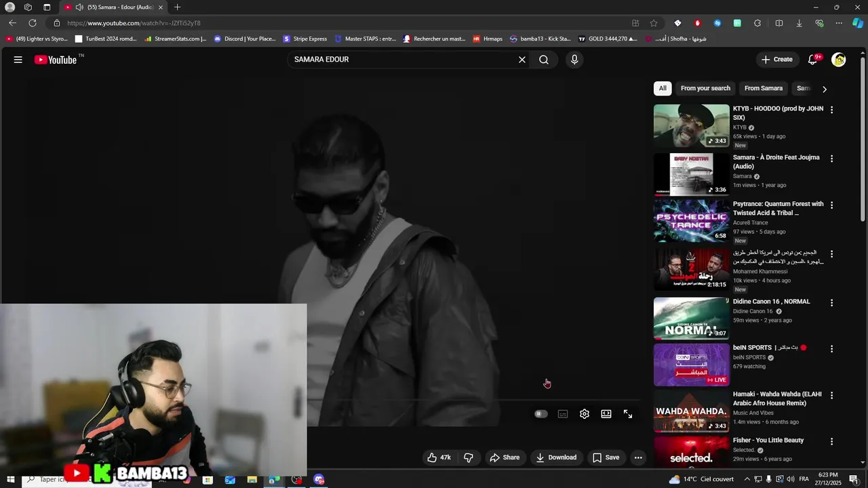
Task: Open options for Samara - À Droite video
Action: (x=832, y=159)
